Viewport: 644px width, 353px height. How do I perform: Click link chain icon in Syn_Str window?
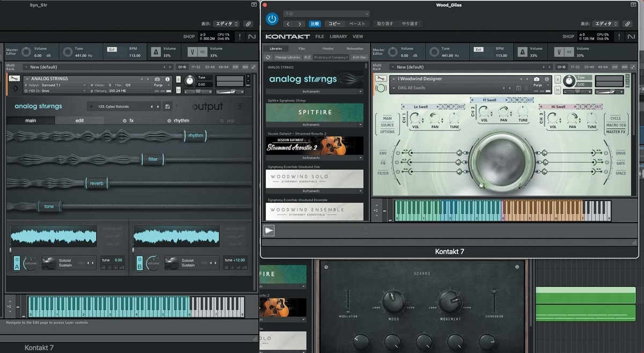click(248, 24)
